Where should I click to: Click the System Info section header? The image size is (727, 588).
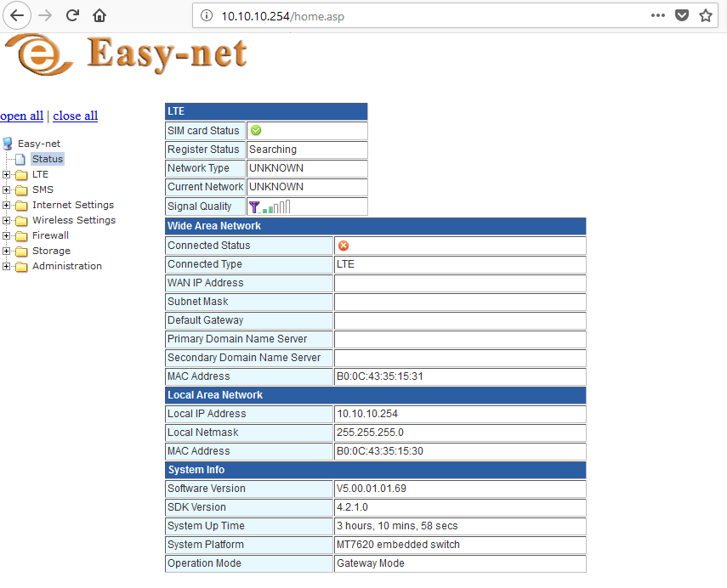[376, 470]
